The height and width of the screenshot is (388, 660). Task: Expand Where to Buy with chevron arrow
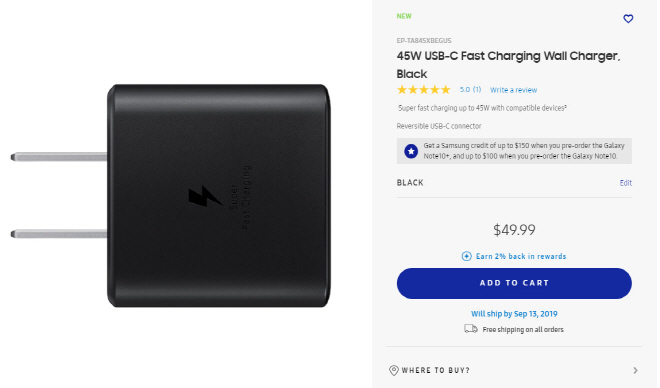pyautogui.click(x=635, y=370)
